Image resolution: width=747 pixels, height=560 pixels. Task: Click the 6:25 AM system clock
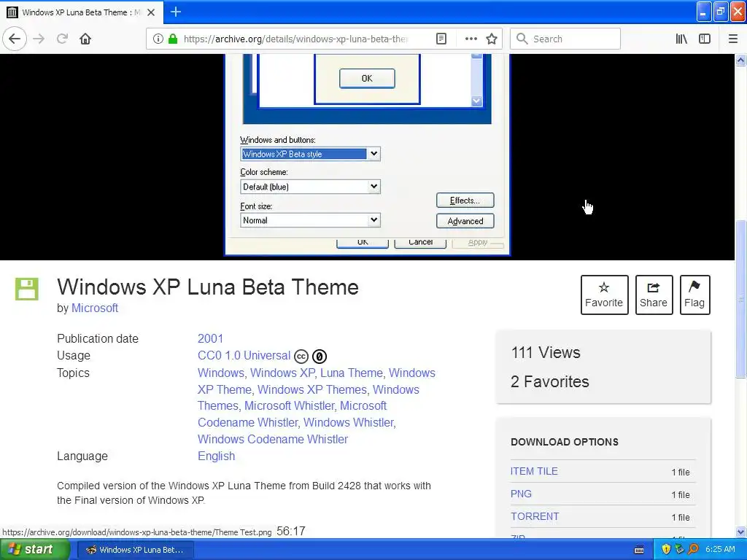point(720,549)
